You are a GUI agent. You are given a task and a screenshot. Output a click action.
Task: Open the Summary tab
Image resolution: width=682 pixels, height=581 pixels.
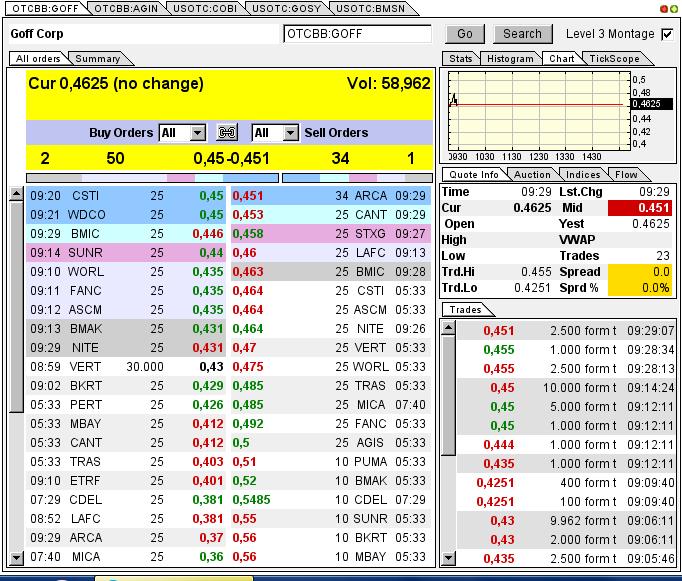pyautogui.click(x=97, y=59)
